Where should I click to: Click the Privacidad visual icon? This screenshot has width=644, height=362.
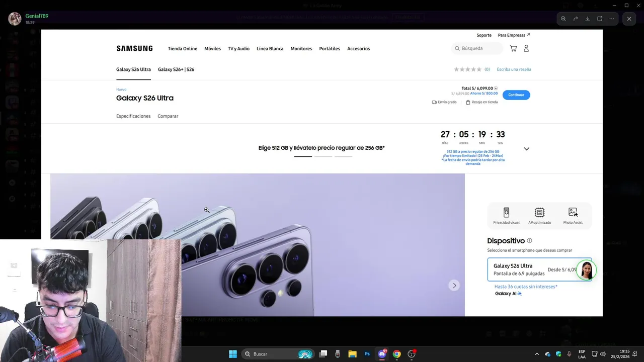(506, 212)
